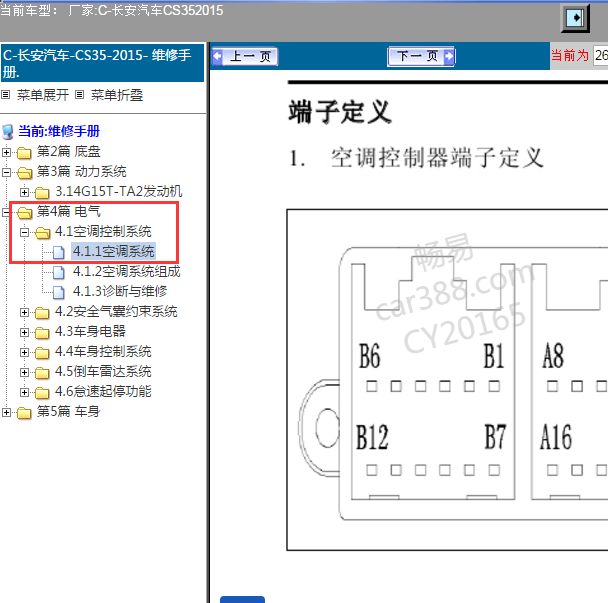This screenshot has height=603, width=608.
Task: Click the A16 terminal label in diagram
Action: pos(556,437)
